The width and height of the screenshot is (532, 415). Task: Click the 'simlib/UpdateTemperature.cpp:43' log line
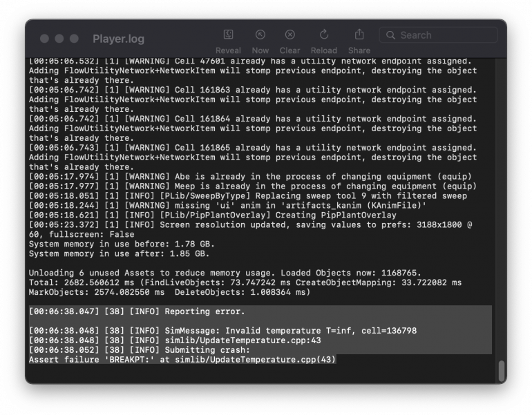tap(175, 340)
